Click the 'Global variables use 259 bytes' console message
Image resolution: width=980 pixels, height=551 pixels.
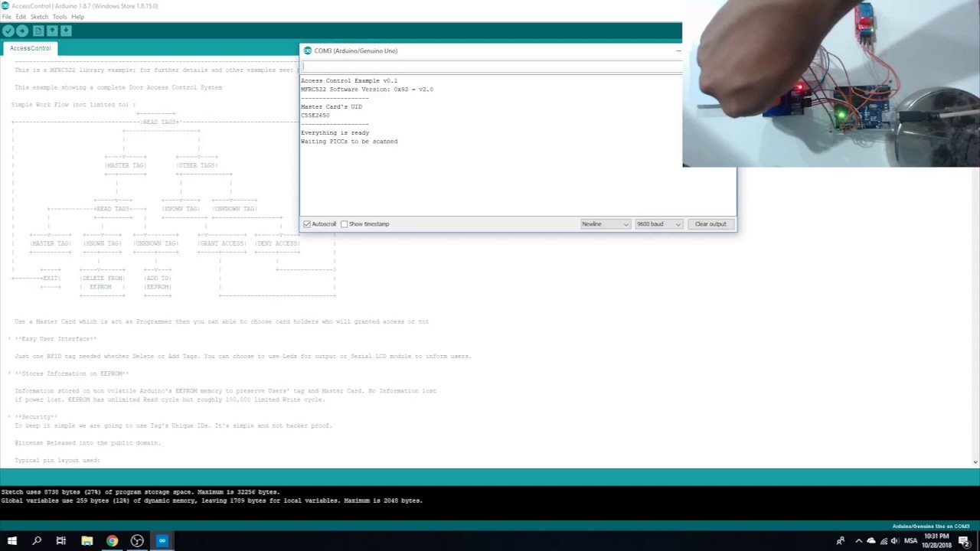pos(212,500)
